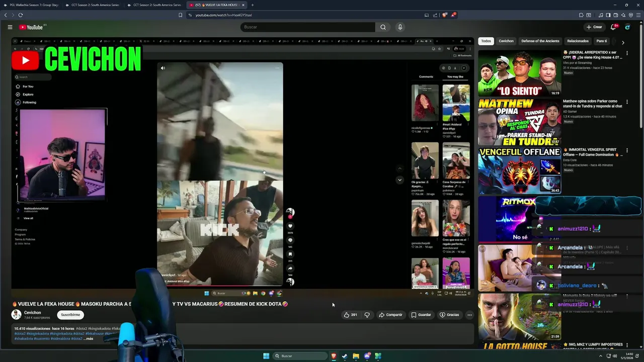Open the browser extensions puzzle icon

(x=581, y=15)
